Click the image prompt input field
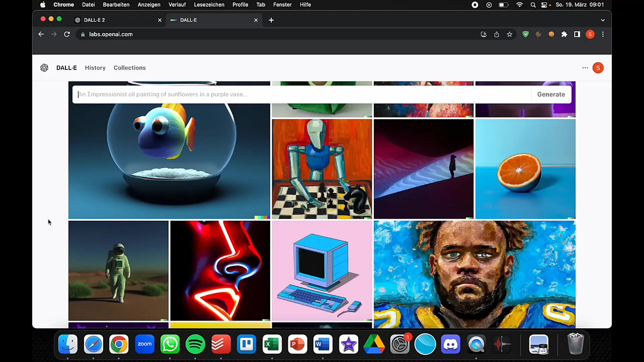The image size is (644, 362). (302, 94)
